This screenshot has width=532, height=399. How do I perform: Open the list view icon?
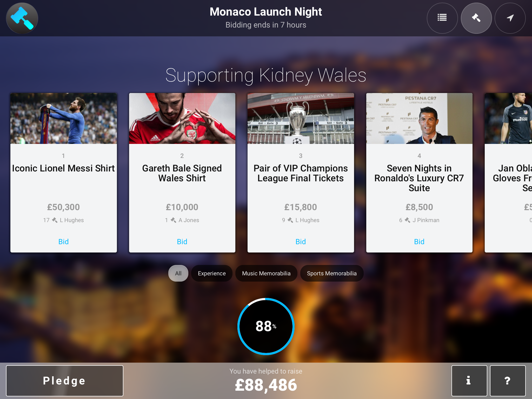click(x=442, y=18)
